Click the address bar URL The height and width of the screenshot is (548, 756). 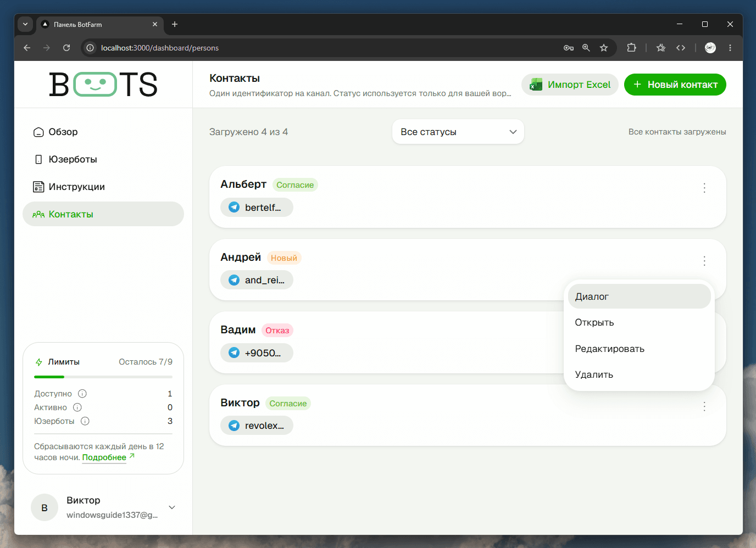tap(160, 48)
